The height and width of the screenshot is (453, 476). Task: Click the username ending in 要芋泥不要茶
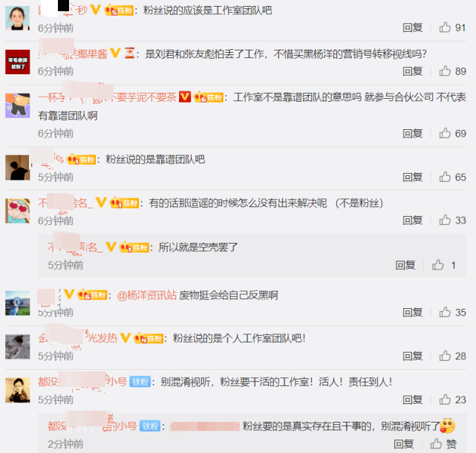tap(107, 97)
